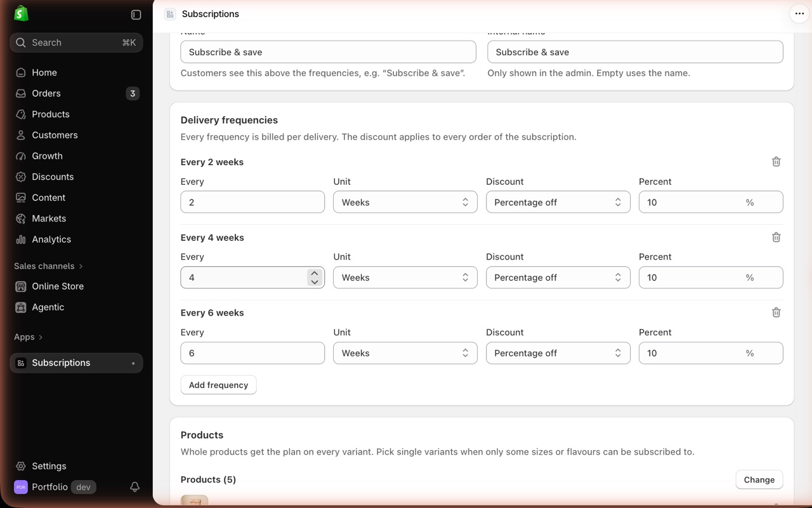Click the Online Store icon
Image resolution: width=812 pixels, height=508 pixels.
pos(21,286)
